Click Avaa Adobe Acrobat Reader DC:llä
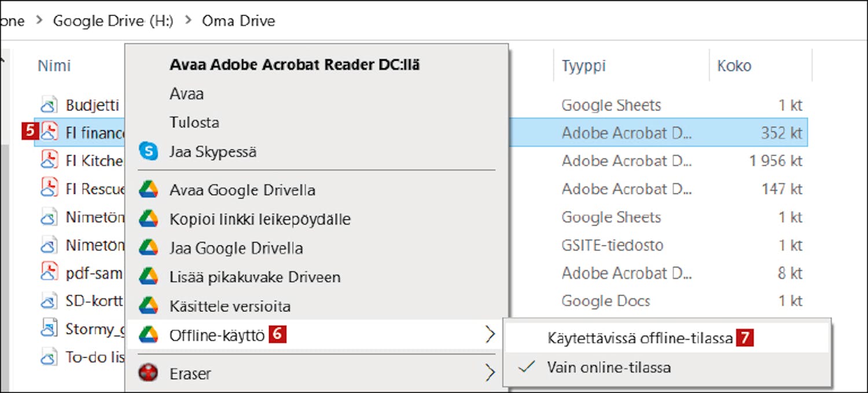Image resolution: width=868 pixels, height=393 pixels. coord(295,65)
